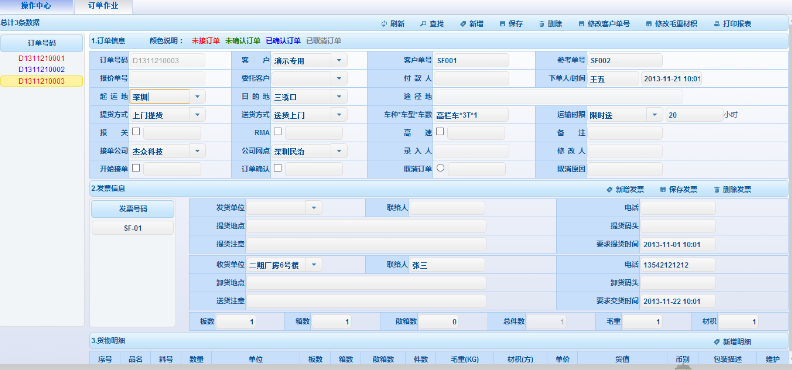Screen dimensions: 792x370
Task: Open the 运输时限 time limit dropdown
Action: click(x=655, y=115)
